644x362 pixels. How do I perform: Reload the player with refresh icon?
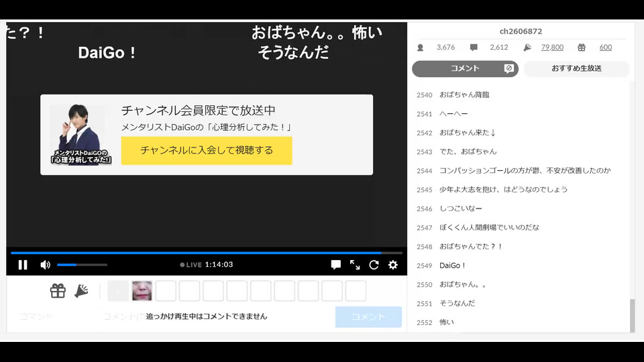tap(374, 265)
